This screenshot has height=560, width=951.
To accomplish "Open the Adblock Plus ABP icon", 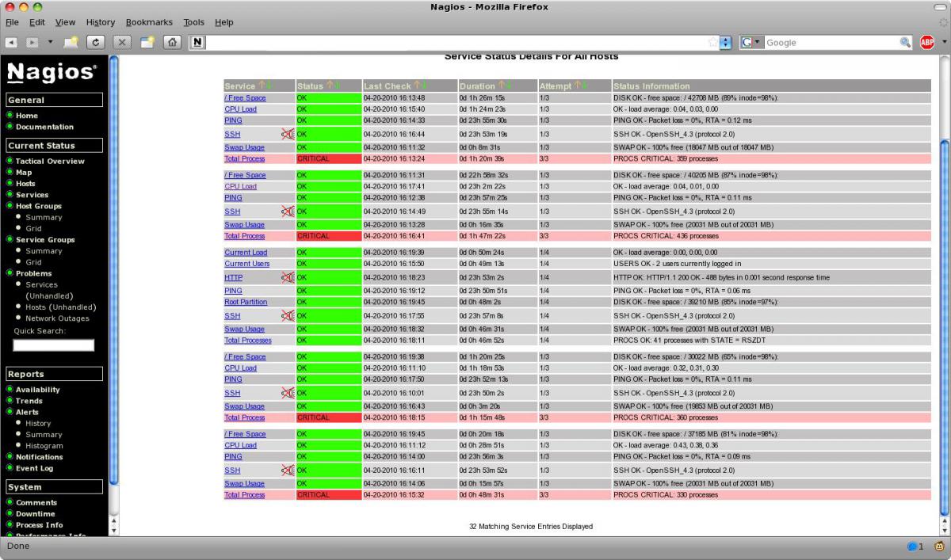I will 926,43.
